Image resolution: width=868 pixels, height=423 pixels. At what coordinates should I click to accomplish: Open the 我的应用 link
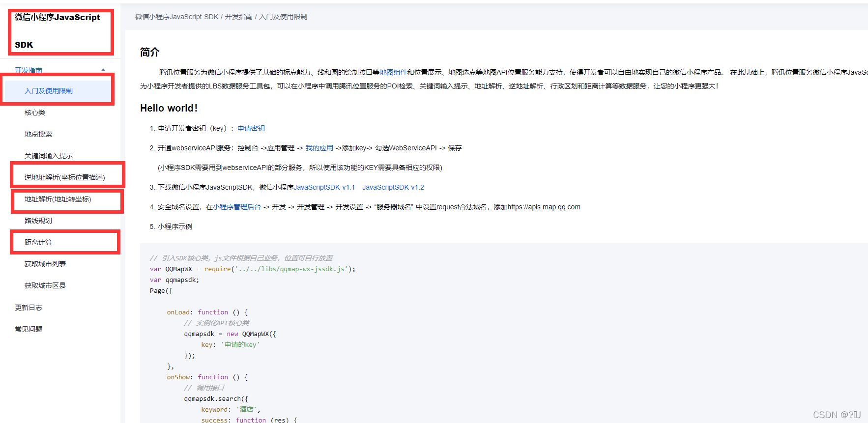pyautogui.click(x=319, y=148)
